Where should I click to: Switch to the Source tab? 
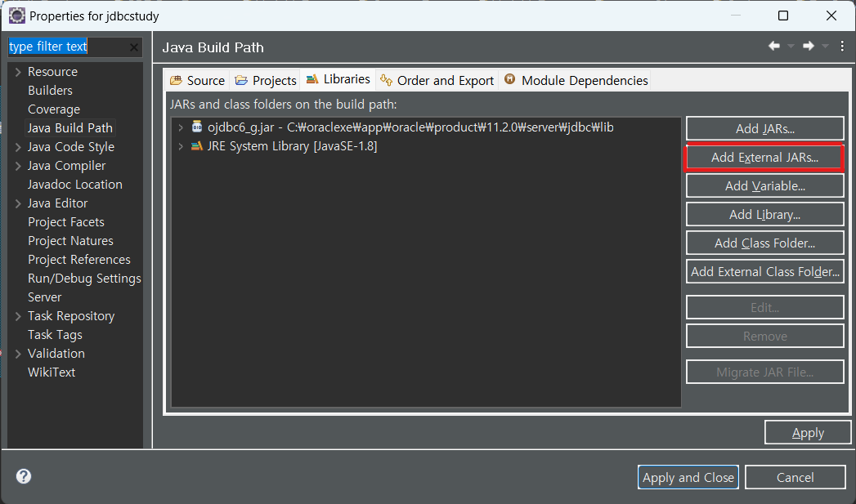point(198,81)
